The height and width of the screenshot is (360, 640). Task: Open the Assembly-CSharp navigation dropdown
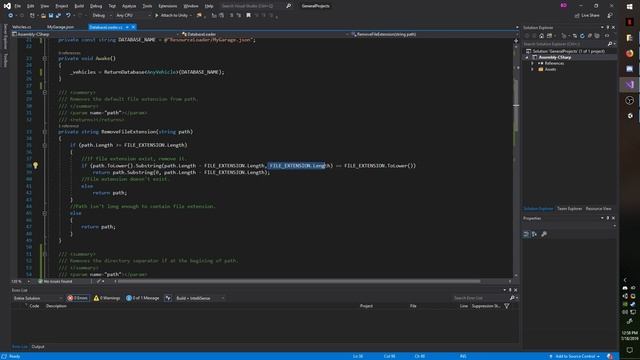pos(96,34)
